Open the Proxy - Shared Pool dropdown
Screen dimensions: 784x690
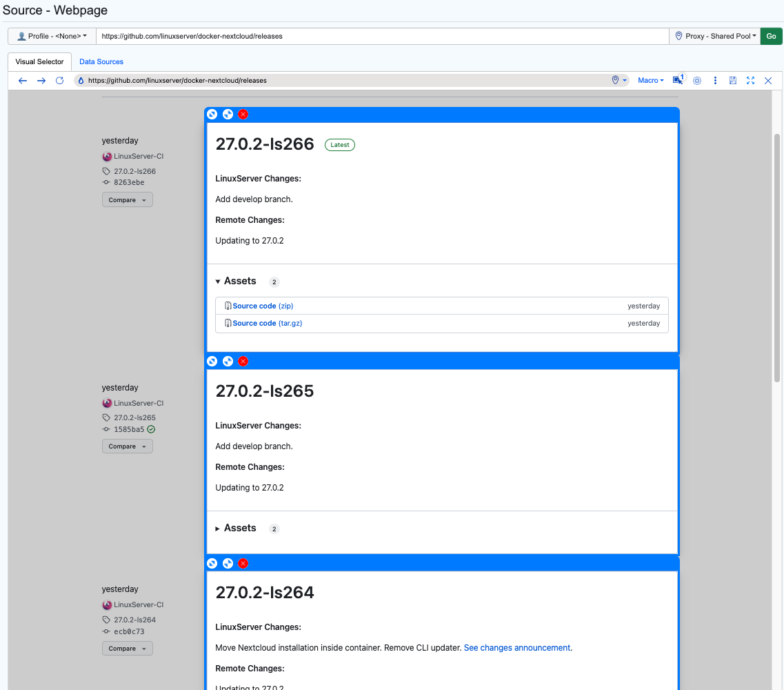[x=715, y=36]
